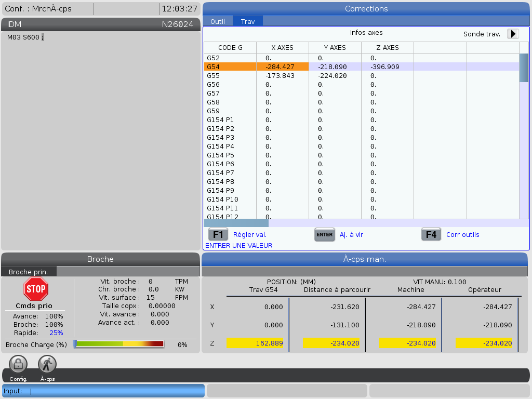Click the F4 key icon
Viewport: 532px width, 399px height.
pyautogui.click(x=431, y=234)
